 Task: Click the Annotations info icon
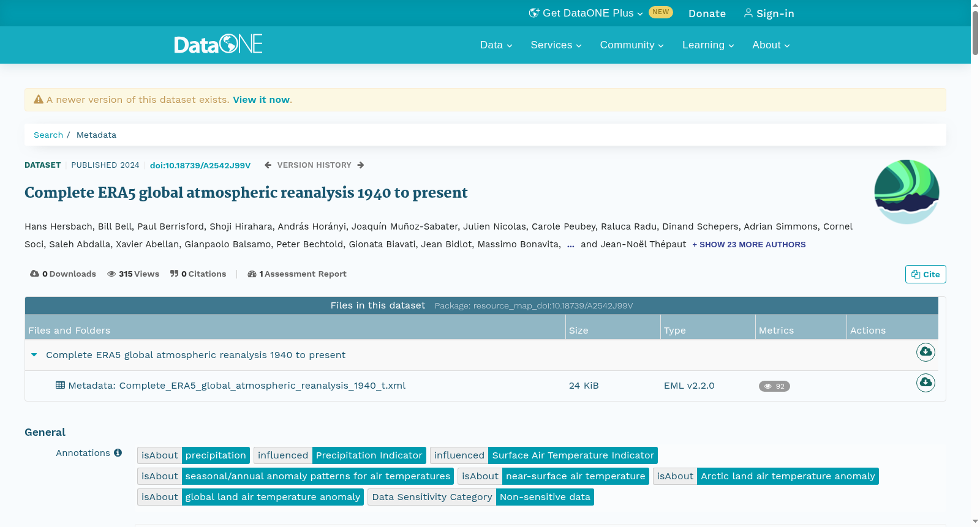click(118, 453)
